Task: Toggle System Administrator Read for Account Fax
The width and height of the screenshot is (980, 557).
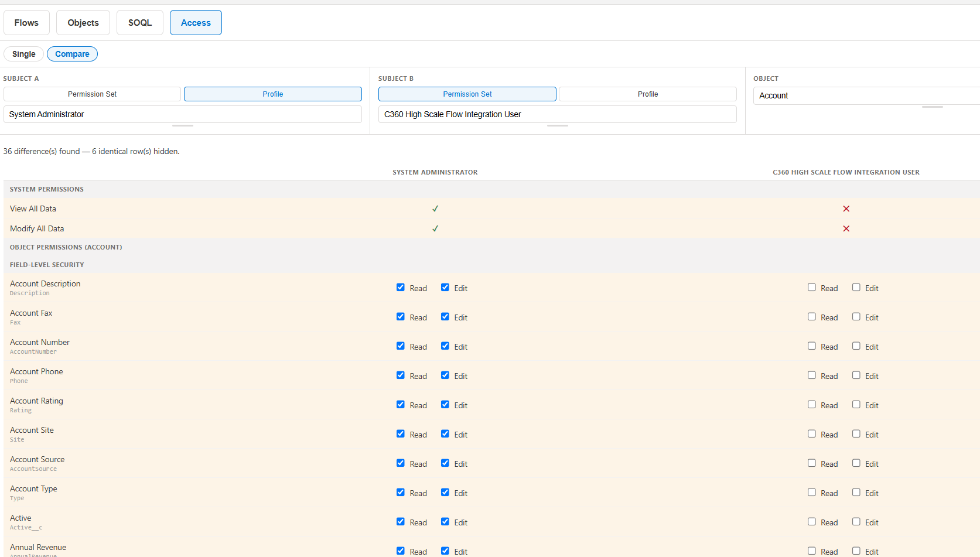Action: point(401,317)
